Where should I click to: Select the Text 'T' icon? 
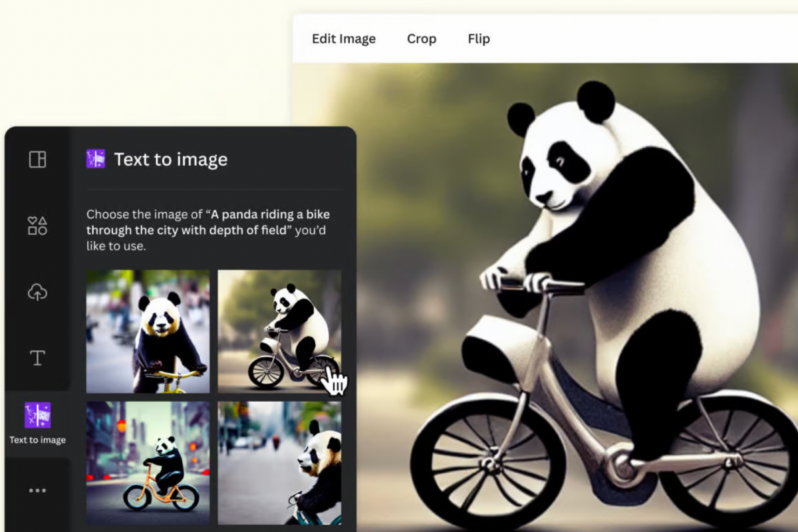coord(37,358)
